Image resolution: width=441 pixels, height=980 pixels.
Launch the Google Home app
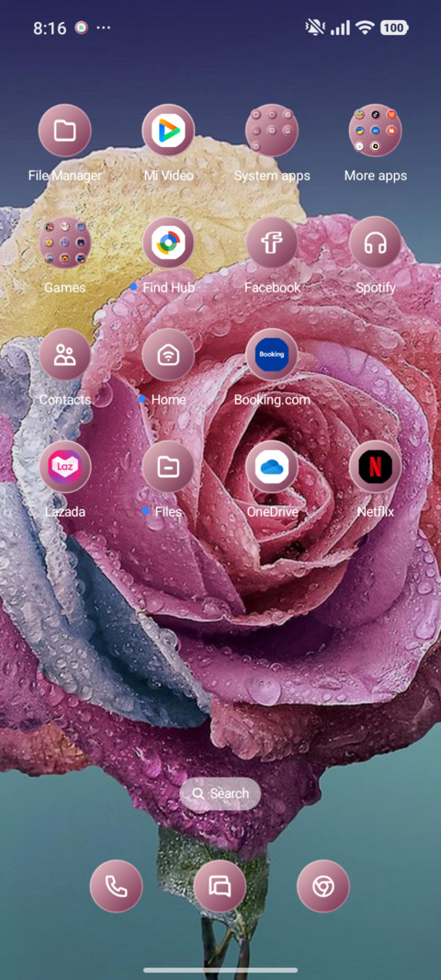[168, 354]
